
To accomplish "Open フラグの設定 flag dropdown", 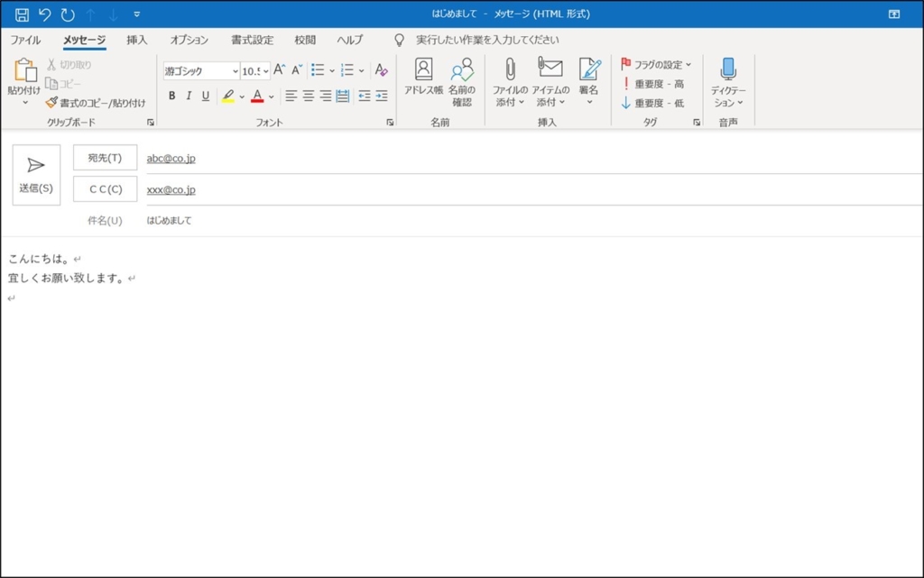I will 656,65.
